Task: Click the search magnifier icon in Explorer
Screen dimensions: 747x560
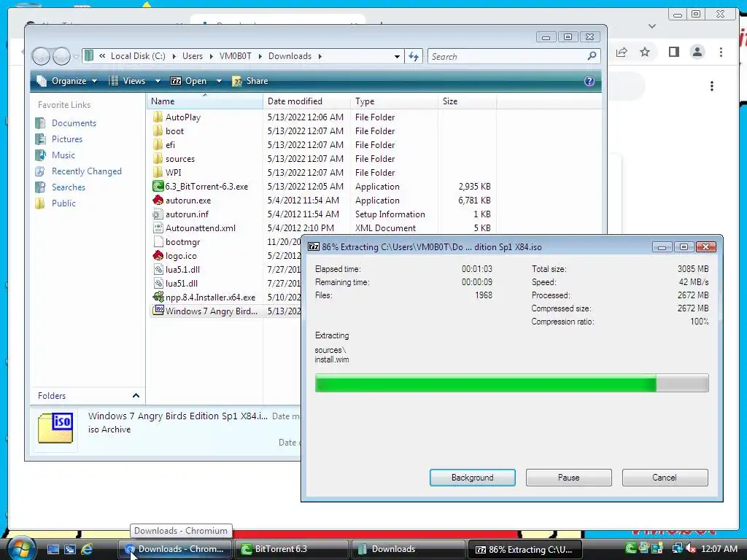Action: [591, 56]
